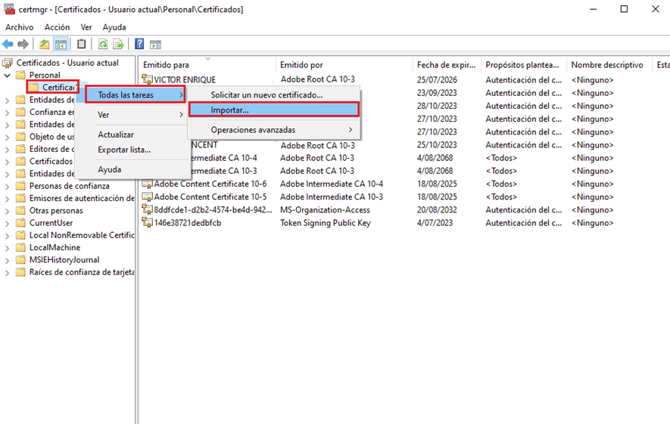Click the show/hide action pane icon
This screenshot has width=670, height=424.
coord(155,44)
